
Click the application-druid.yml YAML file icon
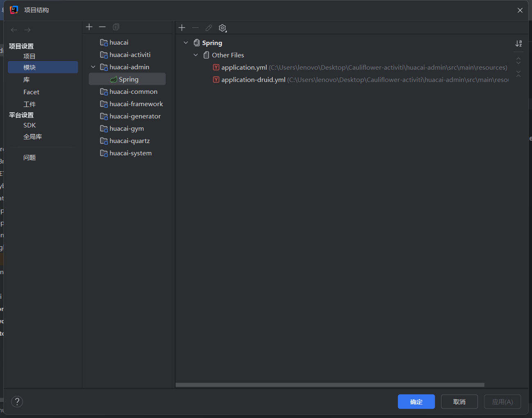pyautogui.click(x=216, y=80)
